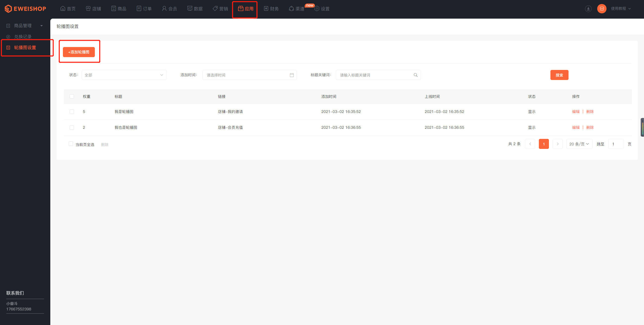Click the 数据 chart icon
Viewport: 644px width, 325px height.
(x=190, y=8)
